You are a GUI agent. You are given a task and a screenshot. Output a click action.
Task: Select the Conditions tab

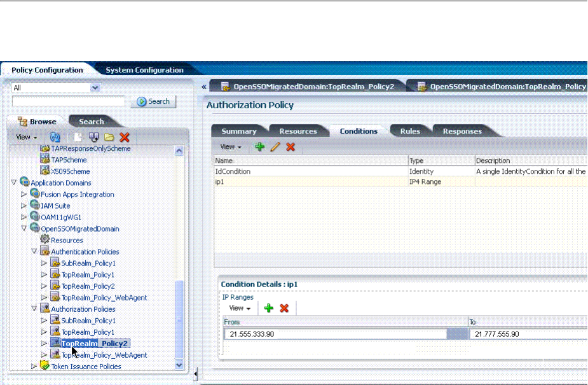(359, 131)
